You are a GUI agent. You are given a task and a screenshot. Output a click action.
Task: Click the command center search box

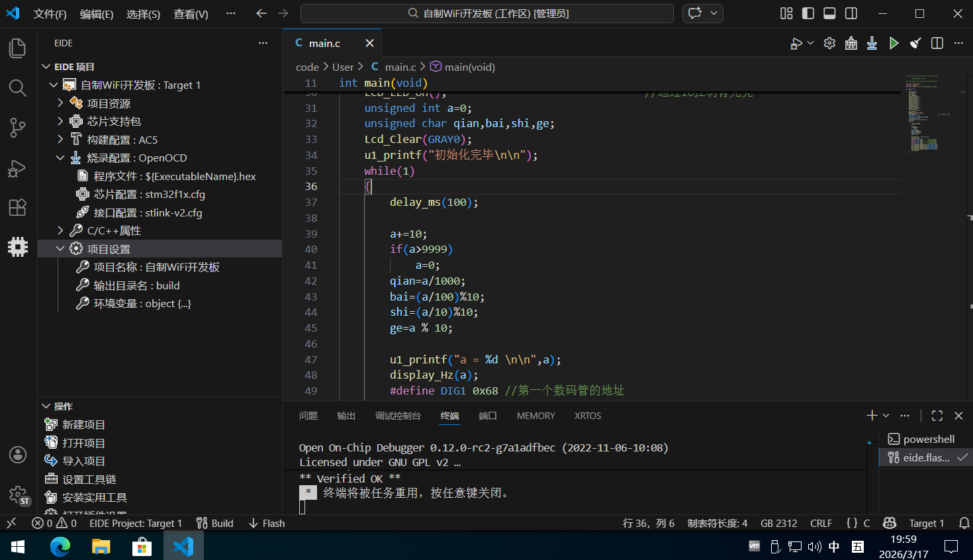pos(487,13)
